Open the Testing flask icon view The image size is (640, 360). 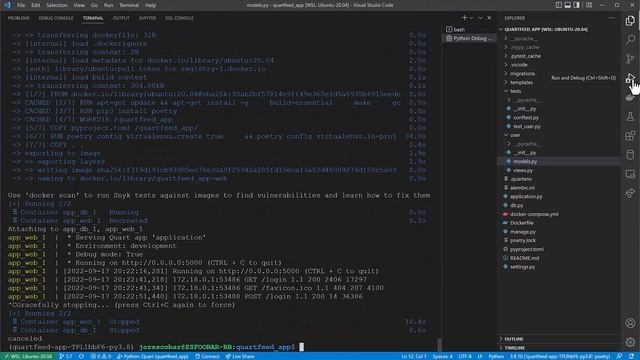click(630, 116)
